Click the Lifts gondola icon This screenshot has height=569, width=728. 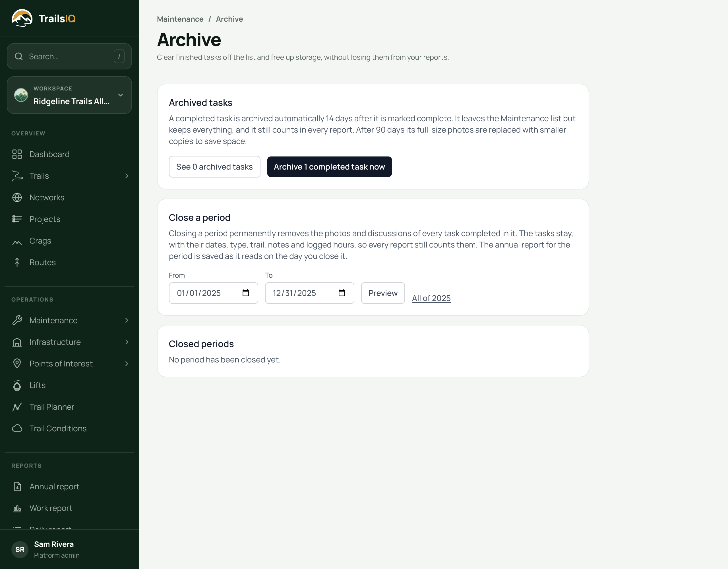(x=17, y=385)
